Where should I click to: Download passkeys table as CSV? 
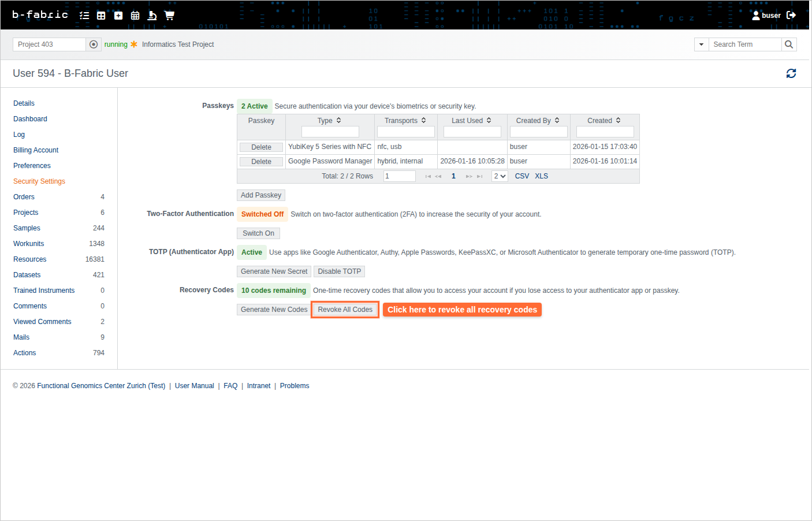[522, 176]
